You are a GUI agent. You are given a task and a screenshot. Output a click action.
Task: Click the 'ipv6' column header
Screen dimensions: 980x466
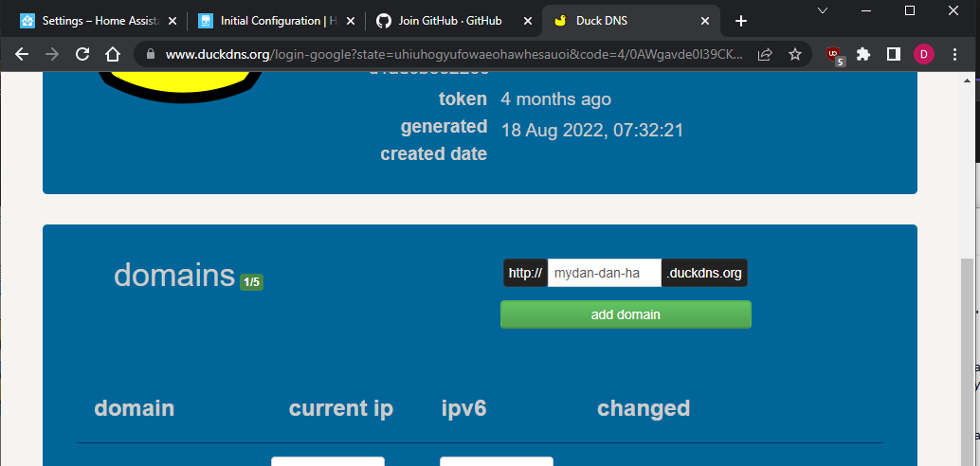[x=463, y=409]
